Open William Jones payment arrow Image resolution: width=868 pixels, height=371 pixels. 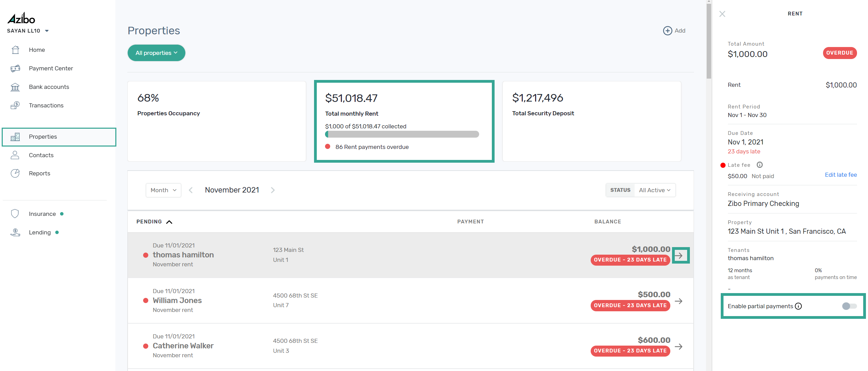coord(679,301)
